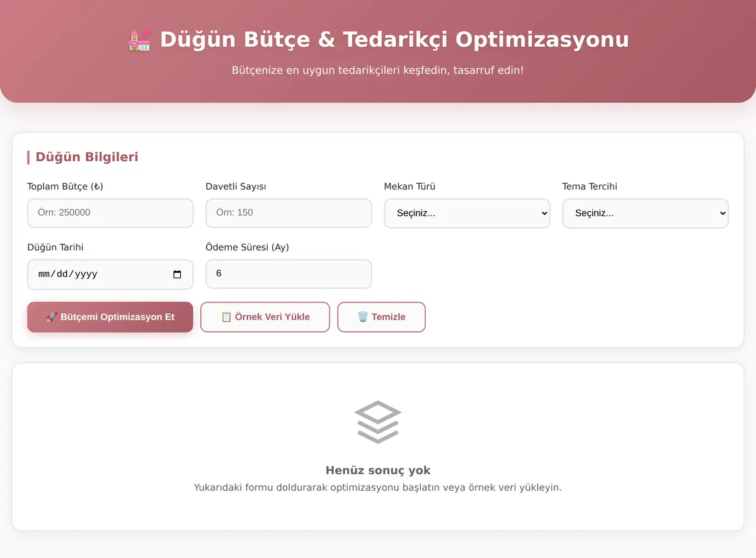Click Örnek Veri Yükle button

click(265, 317)
